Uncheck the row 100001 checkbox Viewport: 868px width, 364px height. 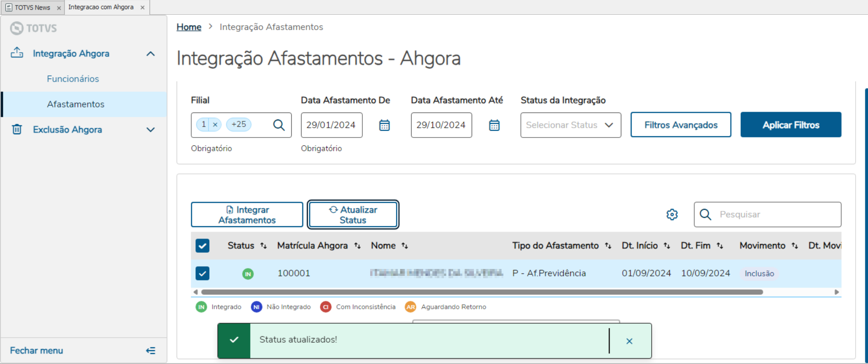[x=202, y=273]
